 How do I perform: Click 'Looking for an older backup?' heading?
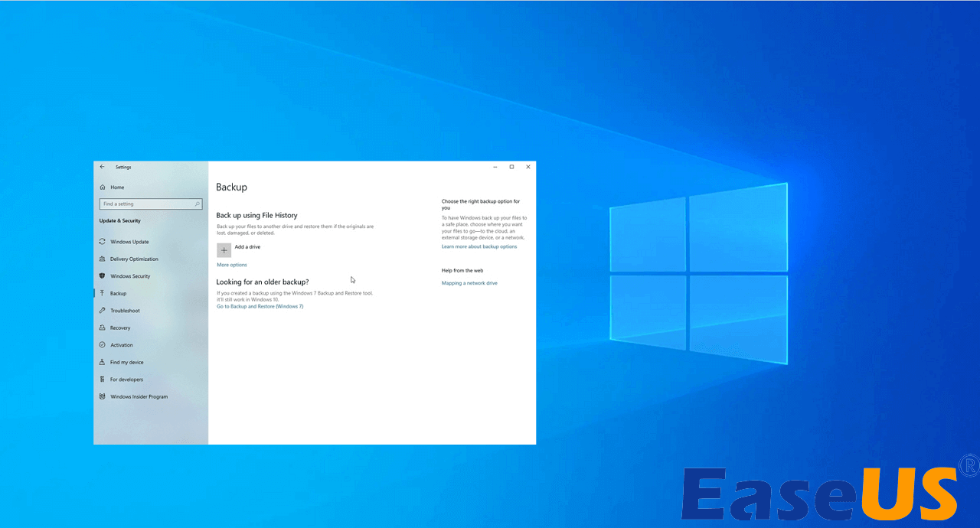click(263, 282)
